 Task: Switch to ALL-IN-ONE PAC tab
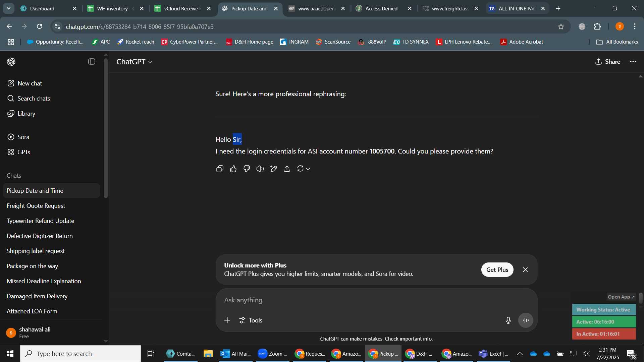(517, 9)
